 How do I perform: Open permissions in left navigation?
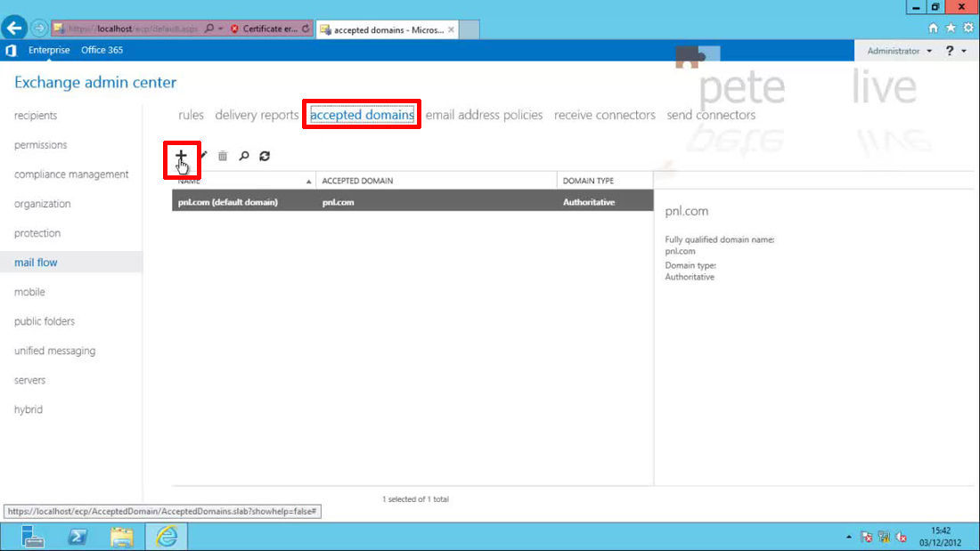[41, 145]
